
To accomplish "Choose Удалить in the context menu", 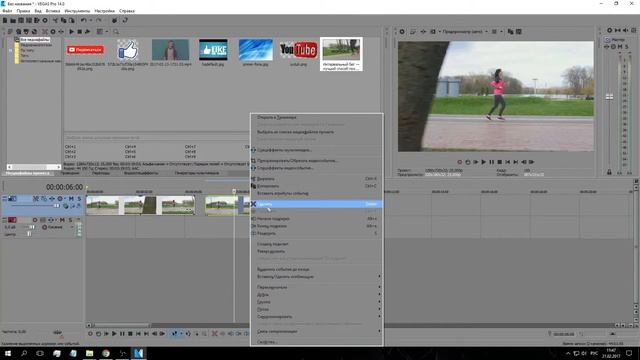I will coord(317,204).
